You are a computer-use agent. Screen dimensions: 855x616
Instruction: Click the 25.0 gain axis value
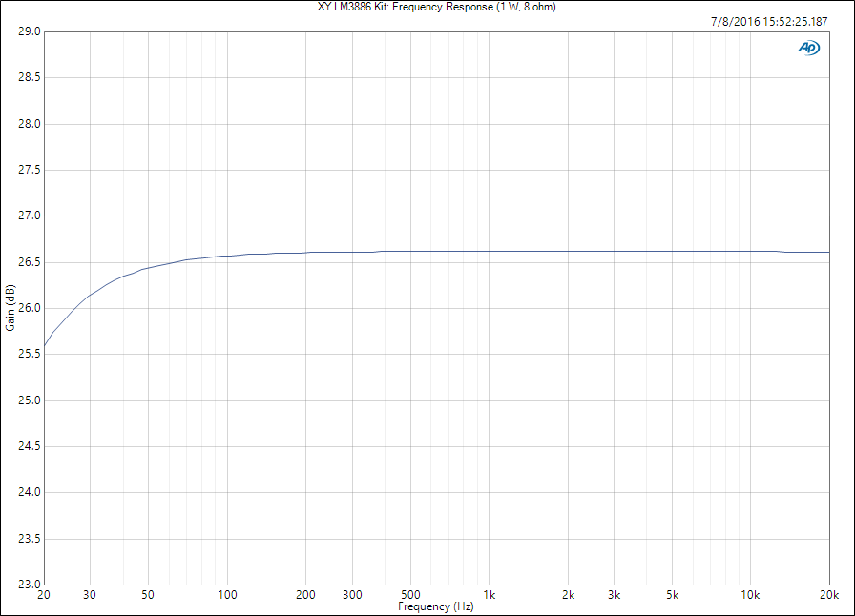tap(30, 400)
